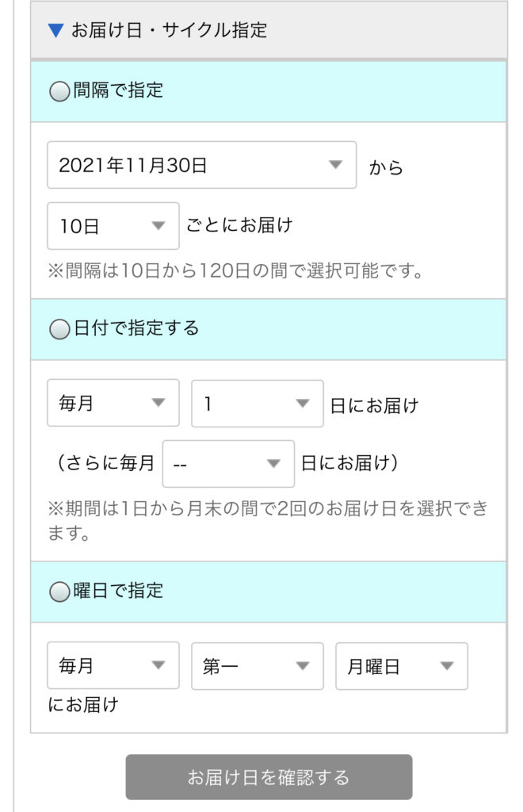Click the arrow icon of -- dropdown

[x=273, y=464]
